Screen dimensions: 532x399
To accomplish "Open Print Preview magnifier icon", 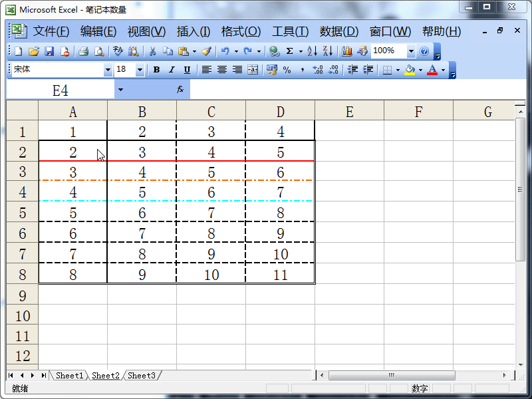I will [x=99, y=51].
